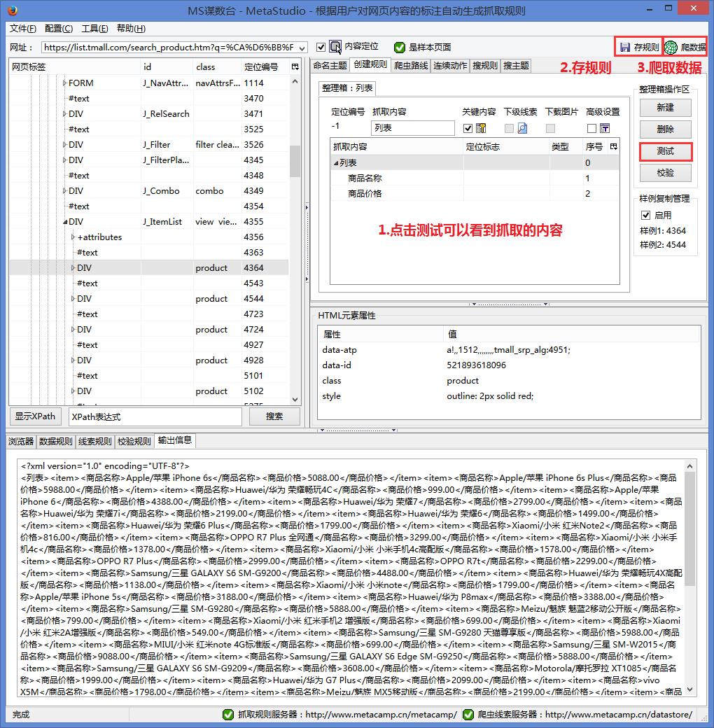This screenshot has height=728, width=714.
Task: Switch to the 搜主题 tab
Action: [516, 66]
